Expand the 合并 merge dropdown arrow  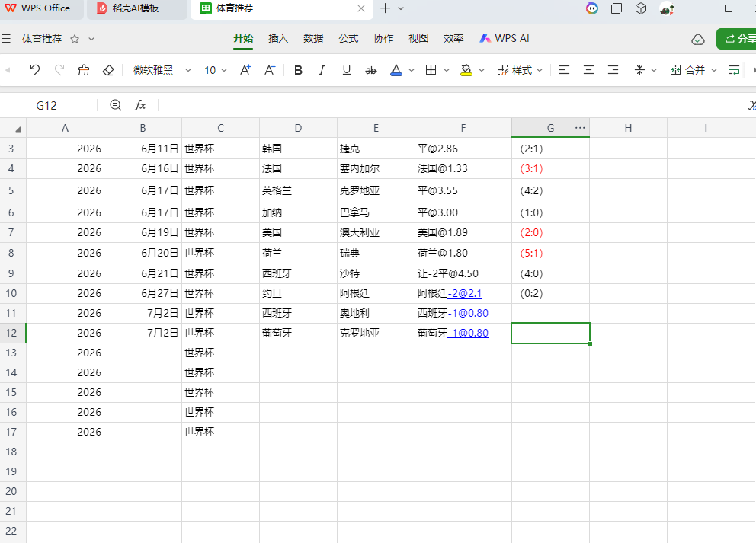pyautogui.click(x=714, y=70)
